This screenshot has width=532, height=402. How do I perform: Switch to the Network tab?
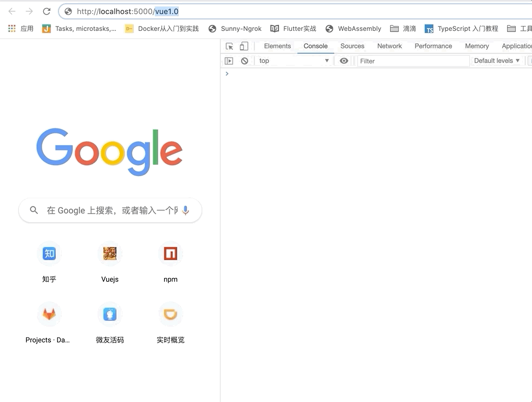pos(390,46)
